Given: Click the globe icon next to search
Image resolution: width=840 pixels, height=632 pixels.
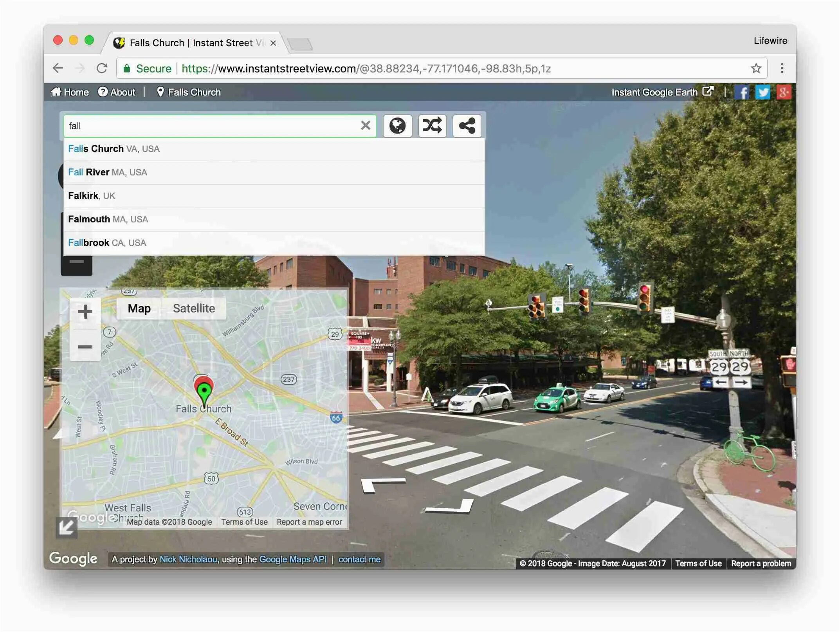Looking at the screenshot, I should [397, 126].
